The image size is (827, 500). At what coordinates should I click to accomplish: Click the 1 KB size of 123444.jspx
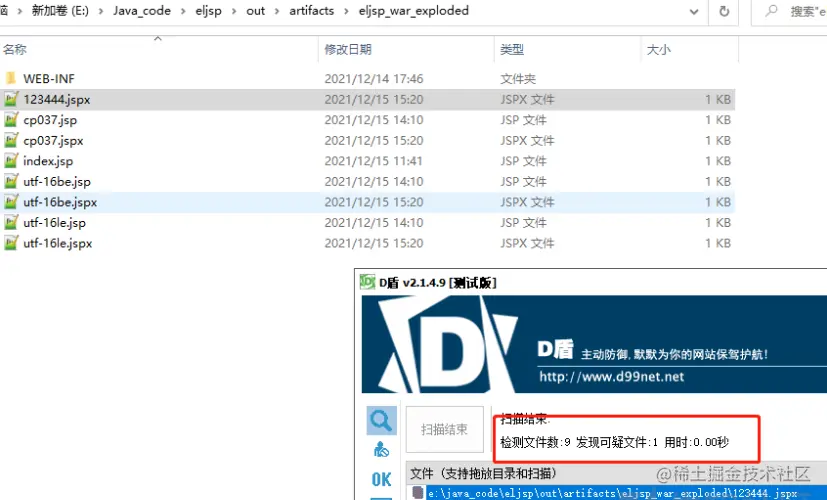click(718, 99)
